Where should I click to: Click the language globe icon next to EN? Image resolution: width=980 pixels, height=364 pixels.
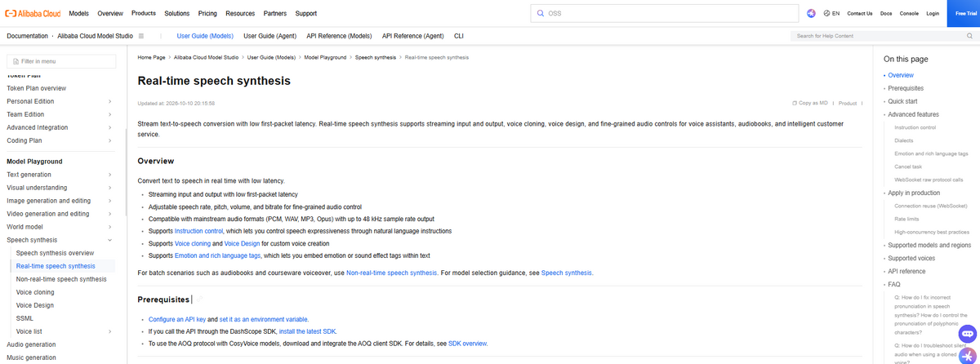(826, 13)
